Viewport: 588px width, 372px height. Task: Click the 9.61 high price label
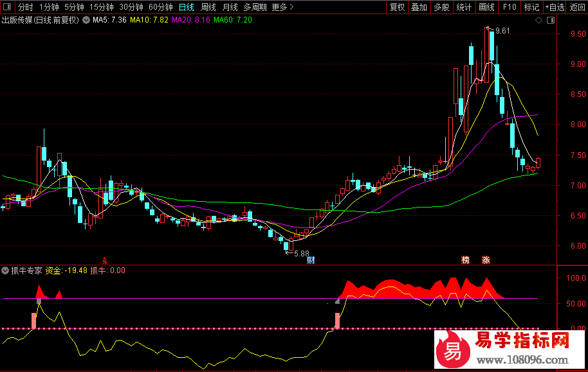pyautogui.click(x=502, y=31)
